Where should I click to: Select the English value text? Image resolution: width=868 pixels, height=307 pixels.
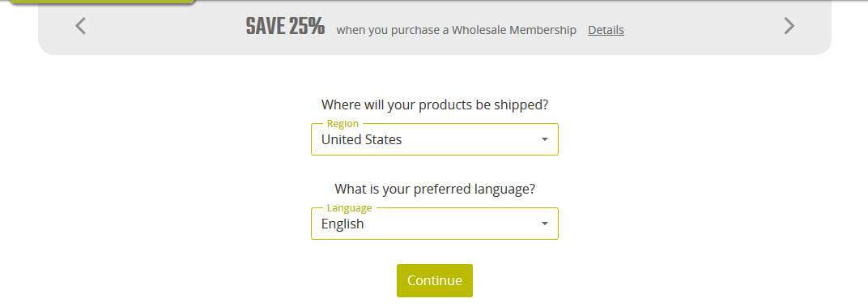343,224
